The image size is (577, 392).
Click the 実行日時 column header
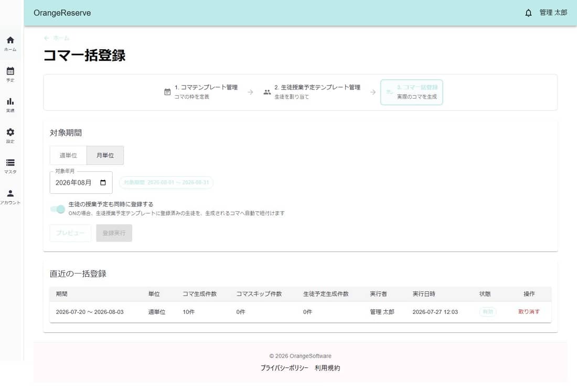click(x=423, y=294)
